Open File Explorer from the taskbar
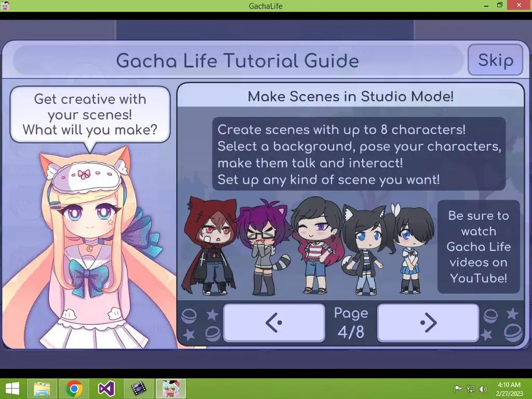This screenshot has height=399, width=532. coord(42,389)
